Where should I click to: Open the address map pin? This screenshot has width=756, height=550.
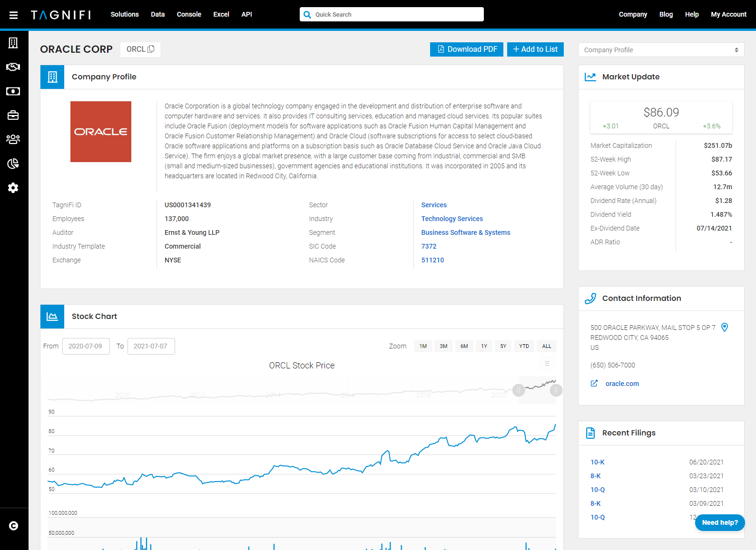[725, 328]
